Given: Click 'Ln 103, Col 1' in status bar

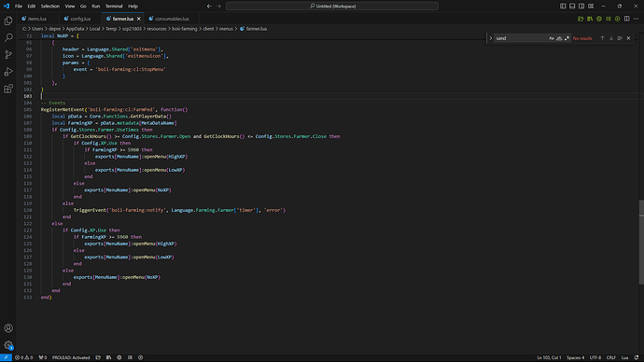Looking at the screenshot, I should [x=549, y=357].
